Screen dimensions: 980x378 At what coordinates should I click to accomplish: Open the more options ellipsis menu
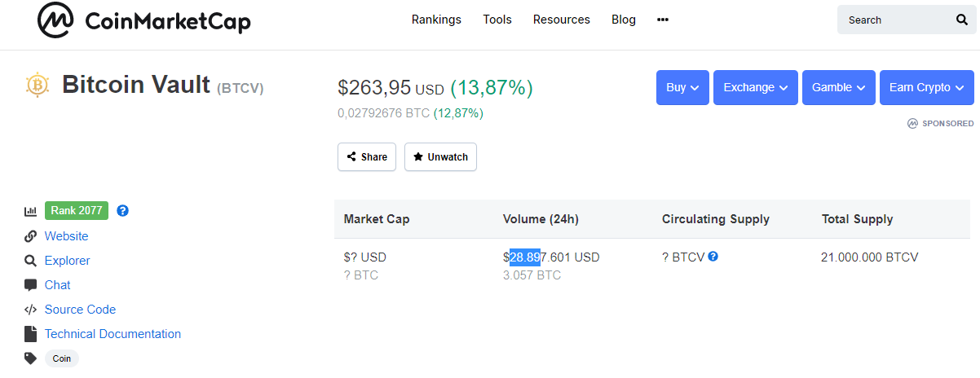tap(663, 20)
